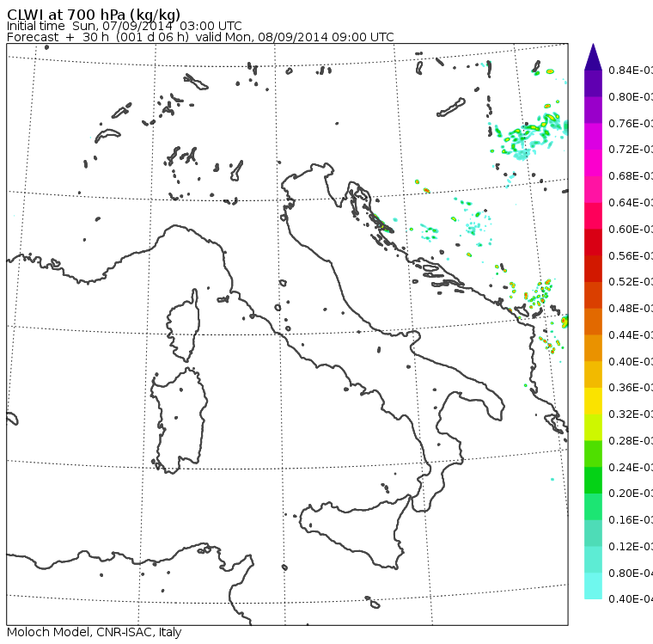Click the 0.40E-03 colorbar label
653x644 pixels.
click(x=631, y=361)
